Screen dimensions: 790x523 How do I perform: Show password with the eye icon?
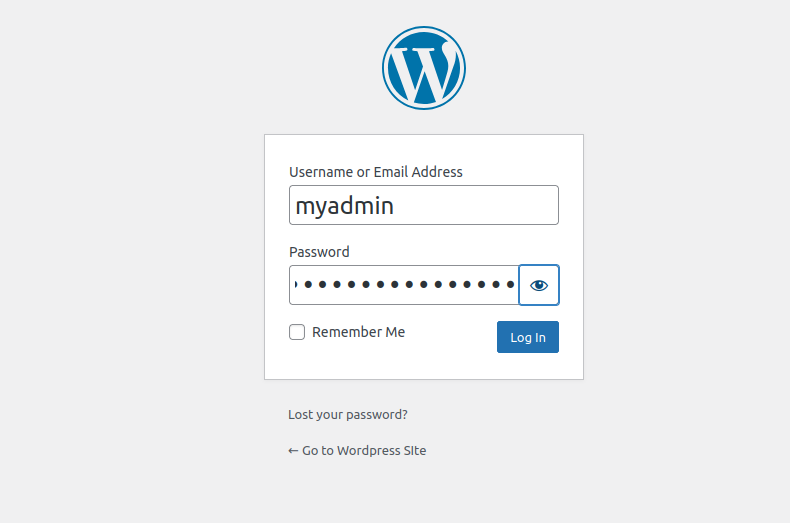539,285
